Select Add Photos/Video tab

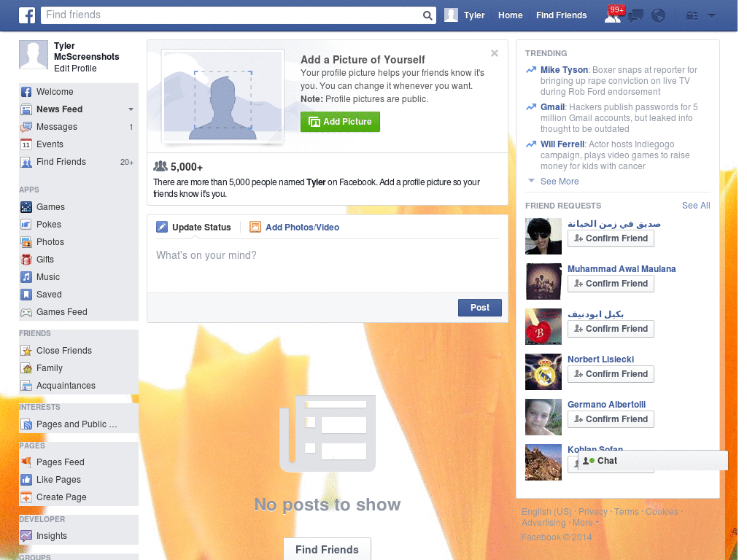pos(295,227)
